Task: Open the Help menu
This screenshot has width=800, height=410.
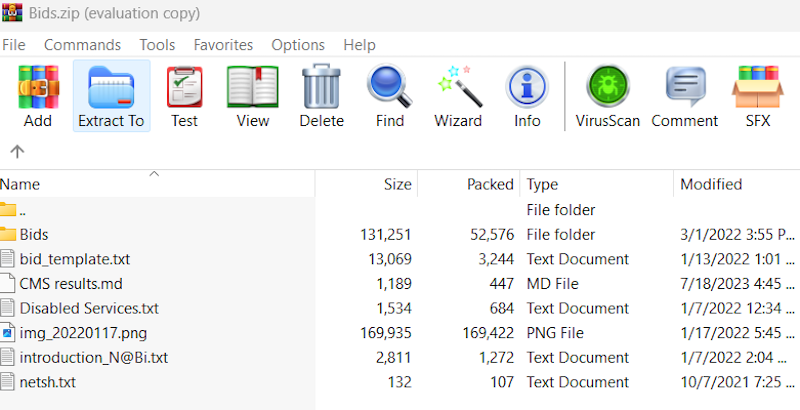Action: coord(359,45)
